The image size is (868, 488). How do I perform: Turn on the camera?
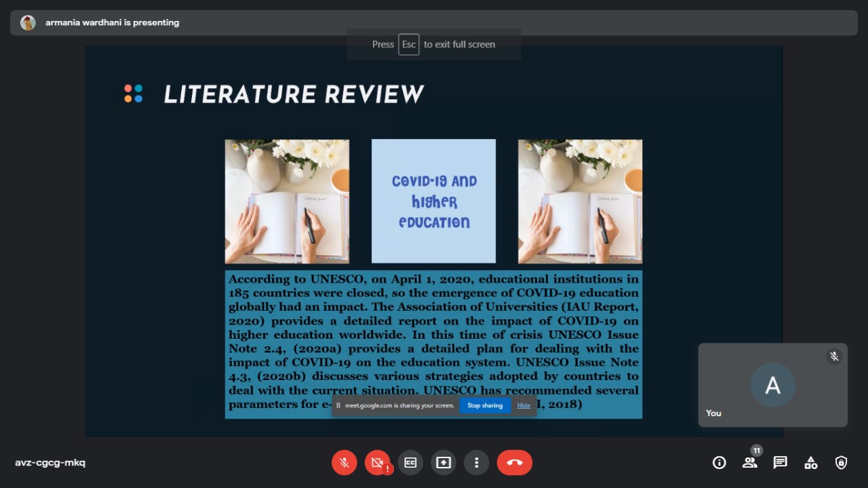378,463
